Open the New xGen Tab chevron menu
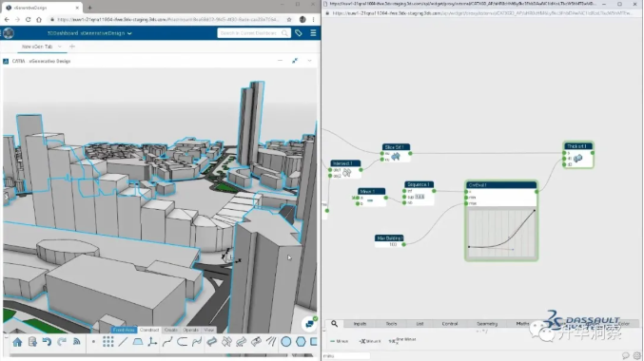This screenshot has height=361, width=644. click(x=60, y=47)
